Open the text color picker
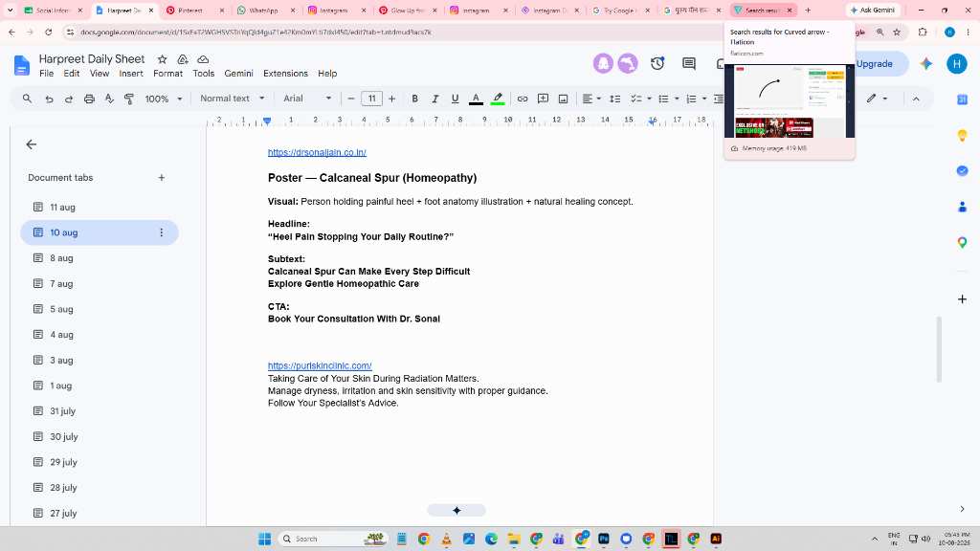This screenshot has height=551, width=980. (x=476, y=99)
